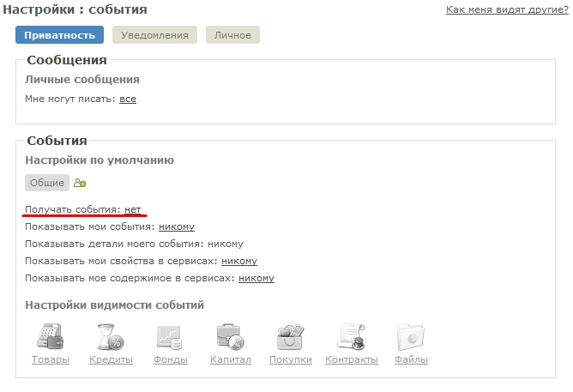This screenshot has width=573, height=392.
Task: Click the Кредиты link label
Action: point(112,359)
